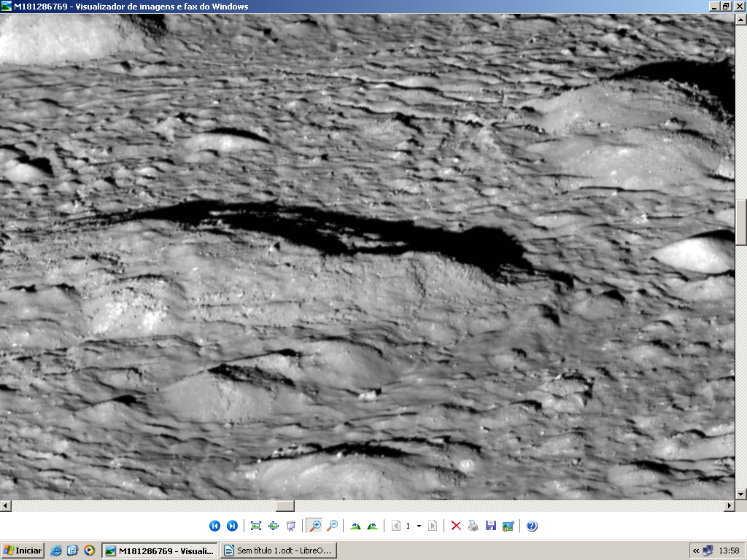Click the Best Fit icon

(256, 526)
